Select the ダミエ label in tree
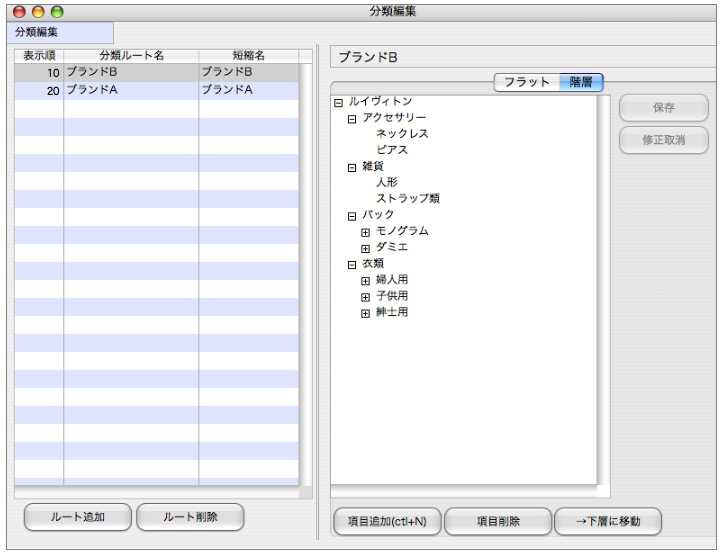The height and width of the screenshot is (554, 725). click(392, 247)
